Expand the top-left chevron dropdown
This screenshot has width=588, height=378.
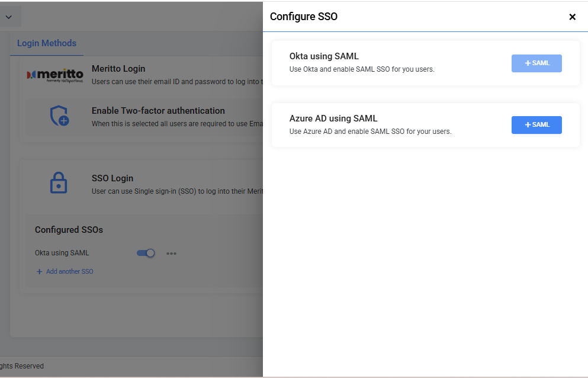(8, 17)
